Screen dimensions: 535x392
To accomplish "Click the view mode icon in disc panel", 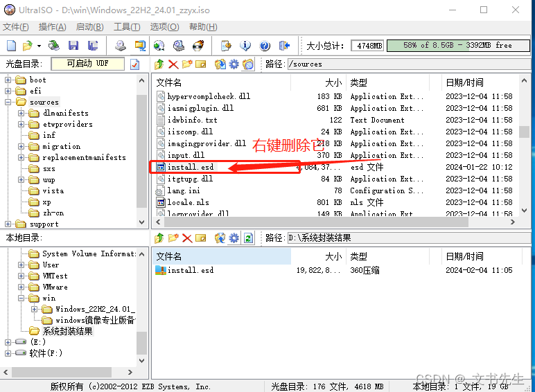I will (x=248, y=64).
